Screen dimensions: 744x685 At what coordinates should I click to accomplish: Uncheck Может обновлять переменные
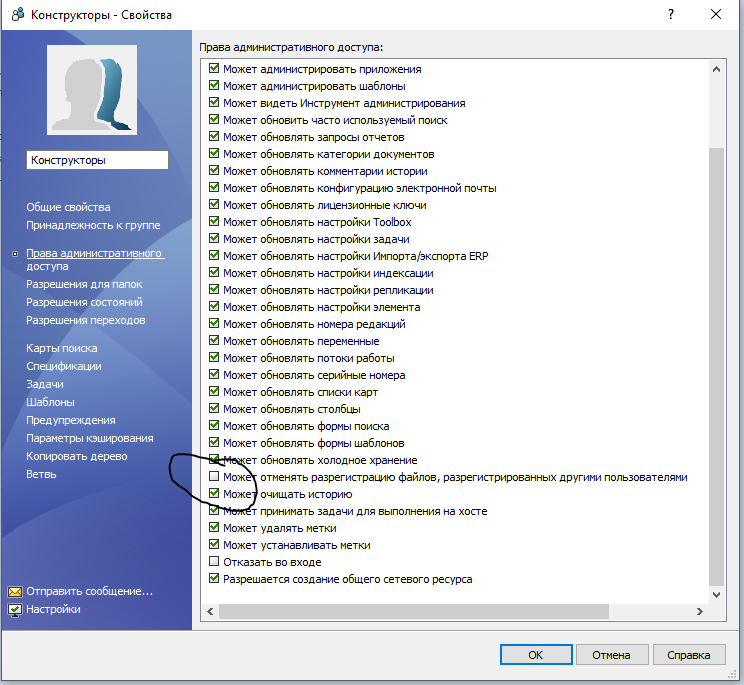tap(214, 341)
